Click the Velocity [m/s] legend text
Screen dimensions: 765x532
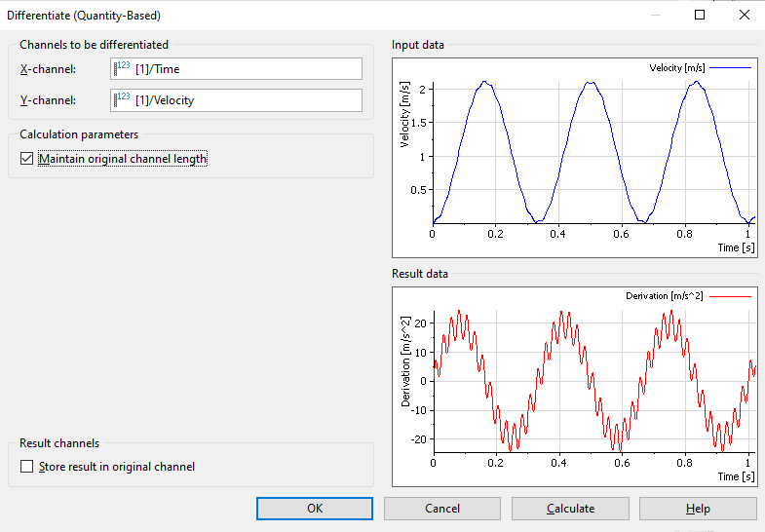tap(676, 68)
